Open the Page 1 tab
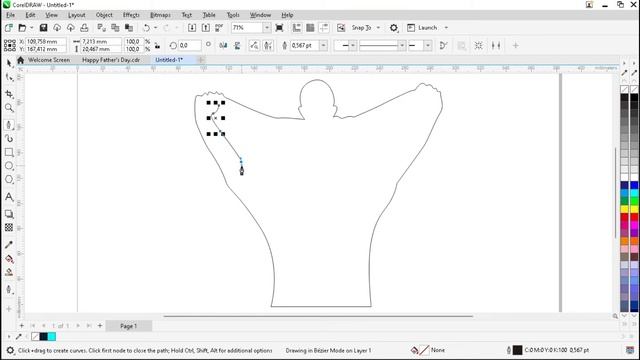The width and height of the screenshot is (640, 360). (x=129, y=326)
